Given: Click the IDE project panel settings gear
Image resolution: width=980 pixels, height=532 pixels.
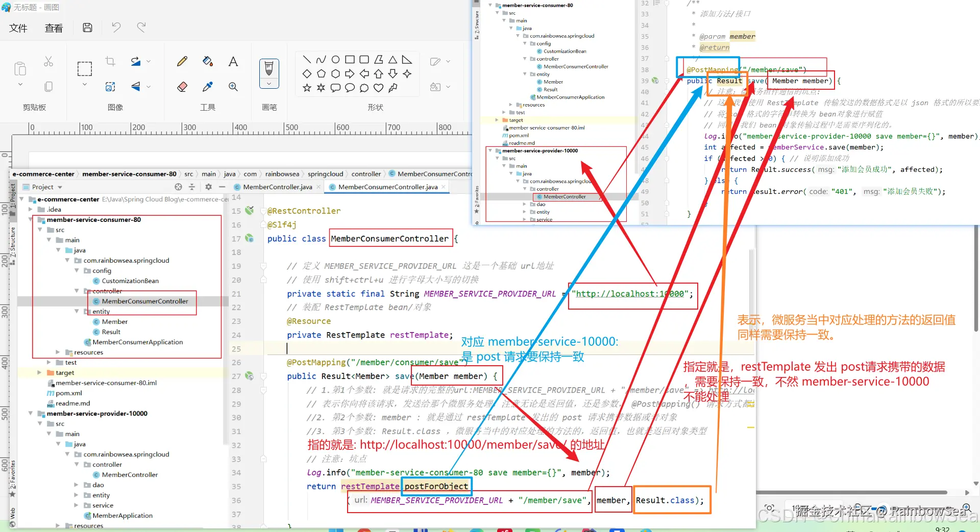Looking at the screenshot, I should pyautogui.click(x=208, y=187).
